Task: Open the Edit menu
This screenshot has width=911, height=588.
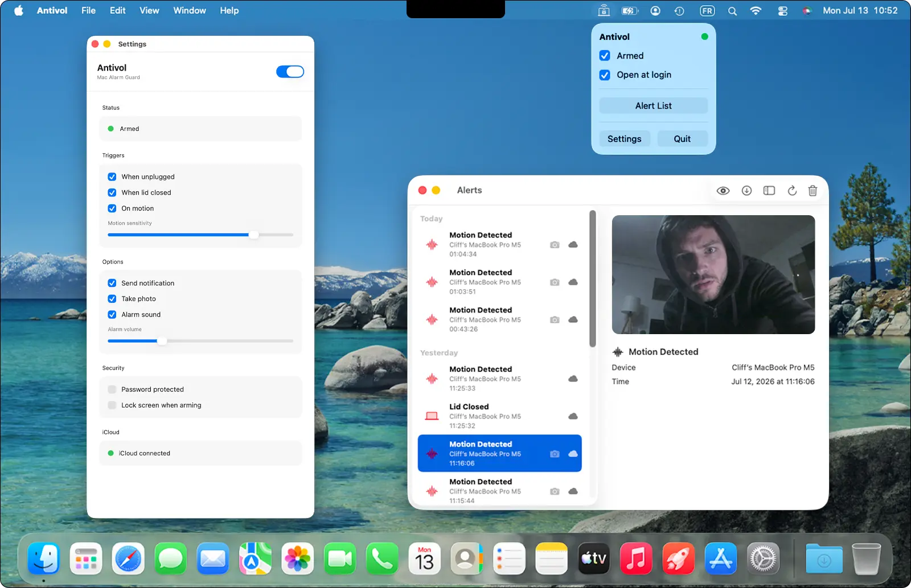Action: click(118, 11)
